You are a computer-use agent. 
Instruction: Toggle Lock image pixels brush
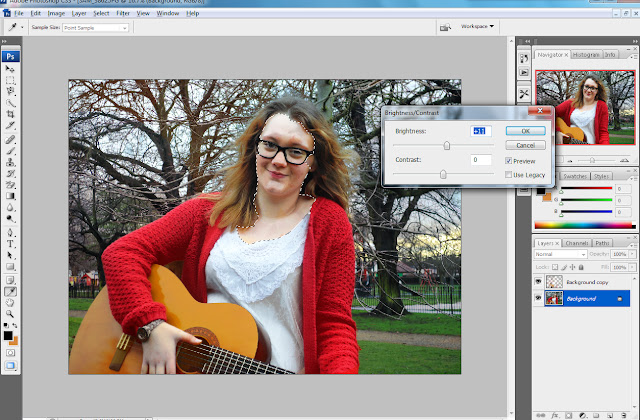pyautogui.click(x=564, y=267)
